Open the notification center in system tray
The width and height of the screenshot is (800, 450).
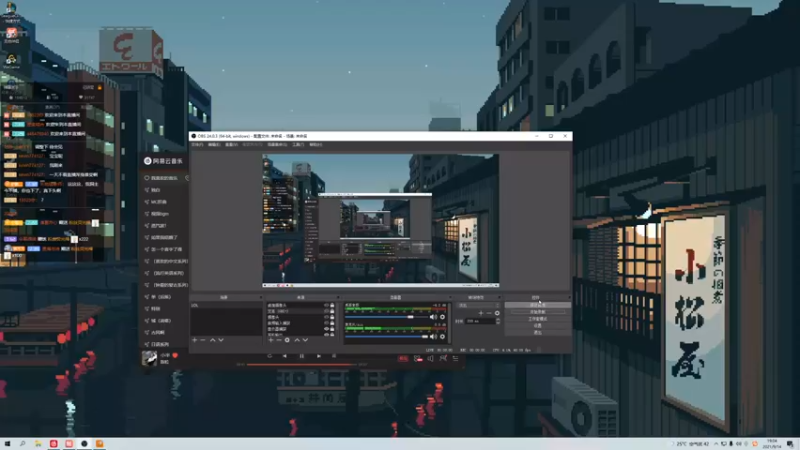click(790, 444)
